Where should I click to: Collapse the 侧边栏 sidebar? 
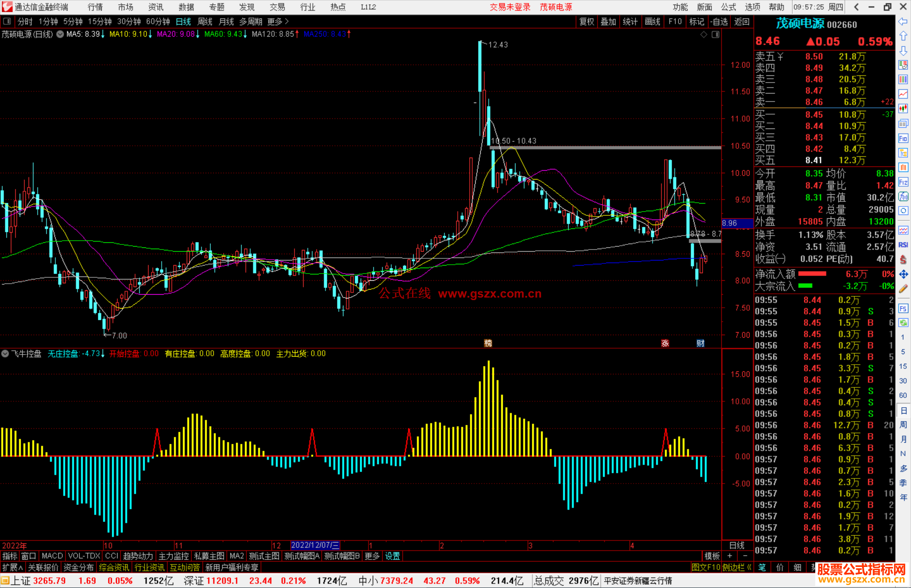coord(737,567)
